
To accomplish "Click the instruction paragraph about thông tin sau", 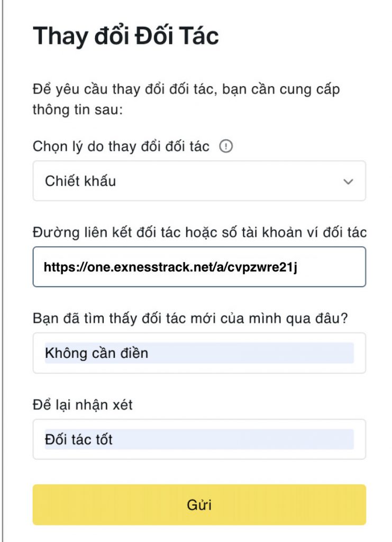I will pos(186,100).
